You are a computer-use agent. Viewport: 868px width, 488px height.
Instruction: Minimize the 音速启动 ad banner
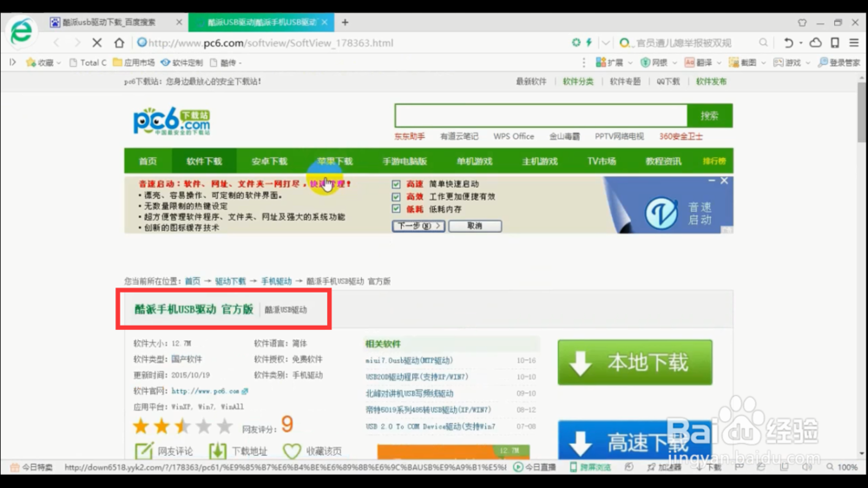712,181
